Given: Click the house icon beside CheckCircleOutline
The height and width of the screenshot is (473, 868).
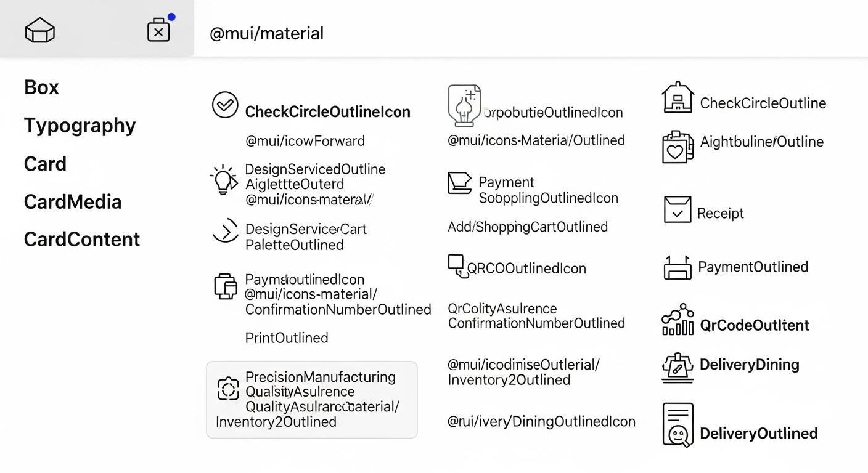Looking at the screenshot, I should (678, 97).
